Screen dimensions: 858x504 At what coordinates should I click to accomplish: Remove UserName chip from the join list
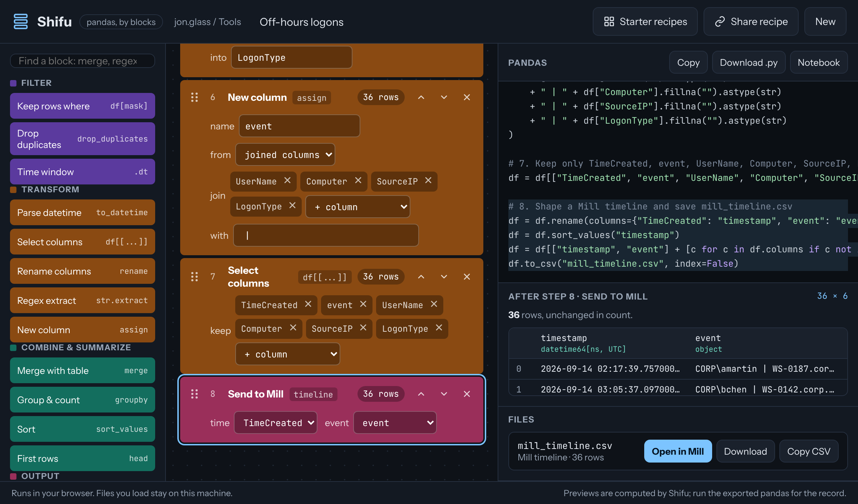(287, 181)
